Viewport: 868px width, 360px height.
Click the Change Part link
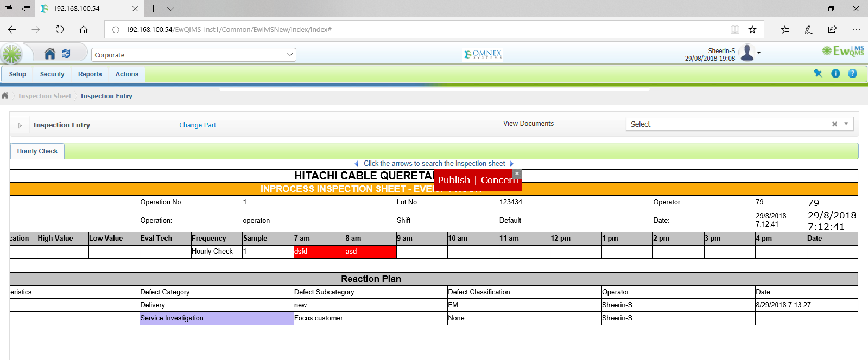(198, 125)
